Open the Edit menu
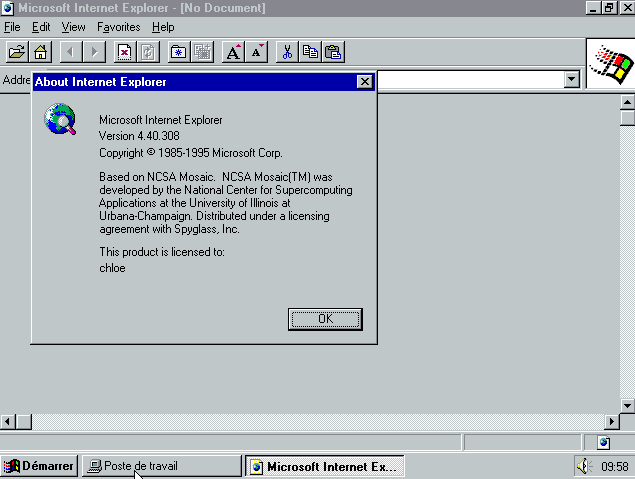Image resolution: width=635 pixels, height=479 pixels. (41, 27)
